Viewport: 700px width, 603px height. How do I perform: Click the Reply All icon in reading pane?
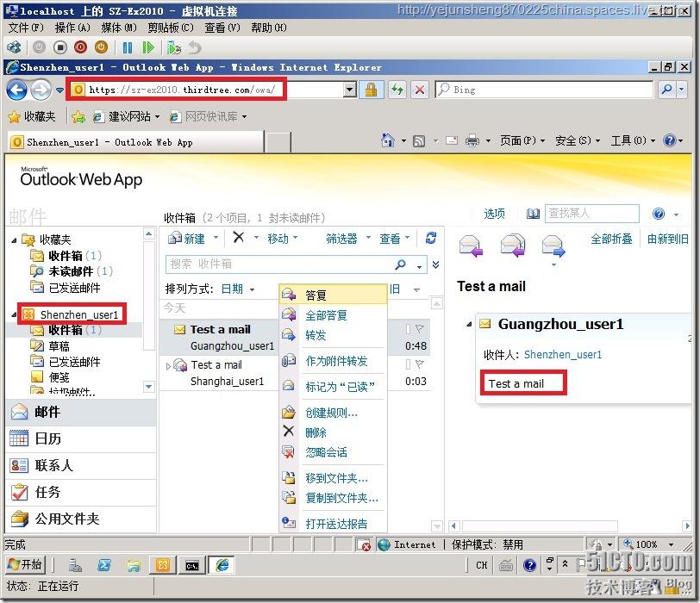[x=513, y=246]
